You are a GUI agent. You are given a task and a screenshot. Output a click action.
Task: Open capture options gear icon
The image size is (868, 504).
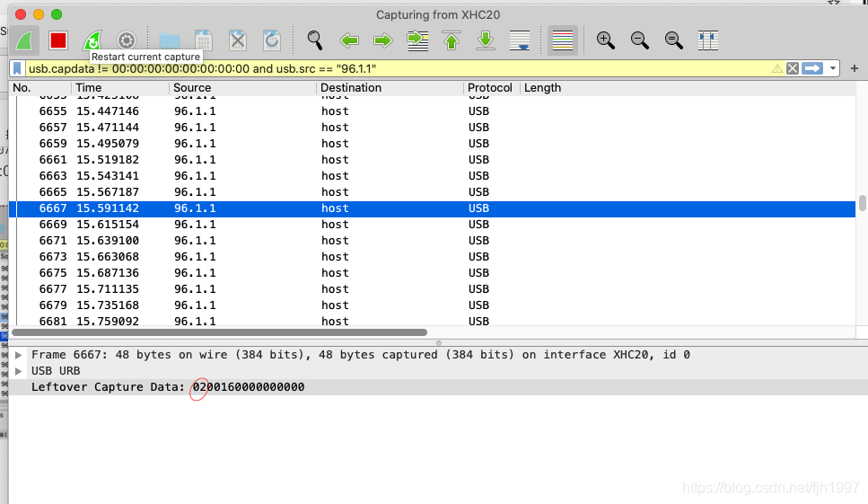pyautogui.click(x=127, y=40)
